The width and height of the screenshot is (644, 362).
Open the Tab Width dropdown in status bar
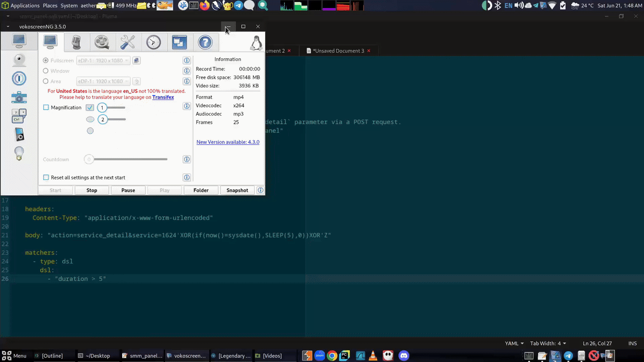point(548,343)
